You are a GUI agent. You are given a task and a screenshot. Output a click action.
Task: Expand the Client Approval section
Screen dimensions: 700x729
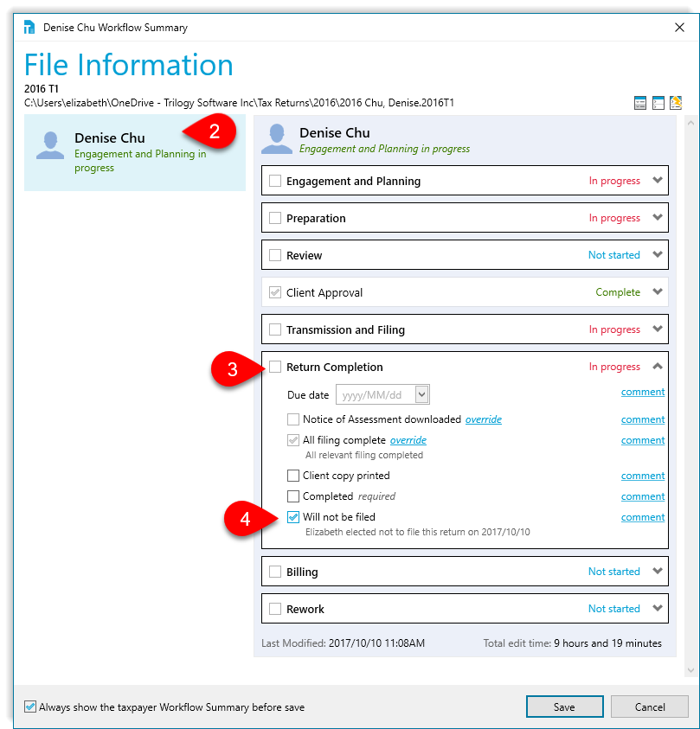click(x=658, y=291)
